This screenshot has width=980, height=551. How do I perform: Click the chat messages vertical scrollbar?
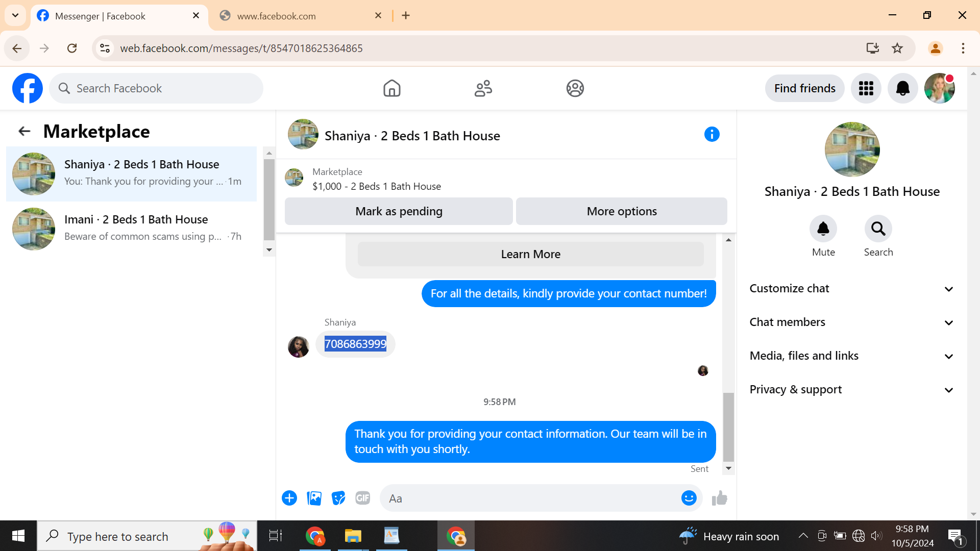728,427
